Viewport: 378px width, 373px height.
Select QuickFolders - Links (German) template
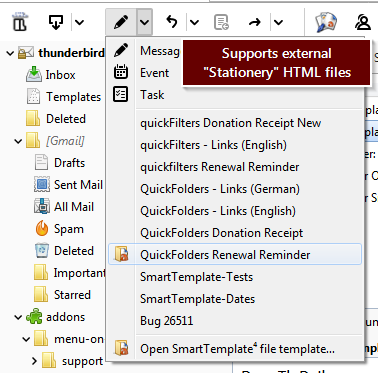coord(220,189)
